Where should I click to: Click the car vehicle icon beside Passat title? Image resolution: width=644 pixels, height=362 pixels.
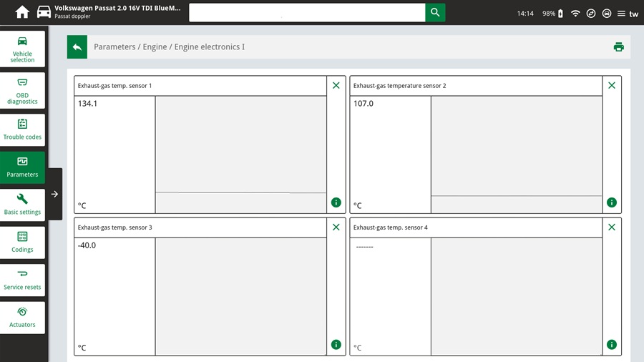(x=44, y=13)
